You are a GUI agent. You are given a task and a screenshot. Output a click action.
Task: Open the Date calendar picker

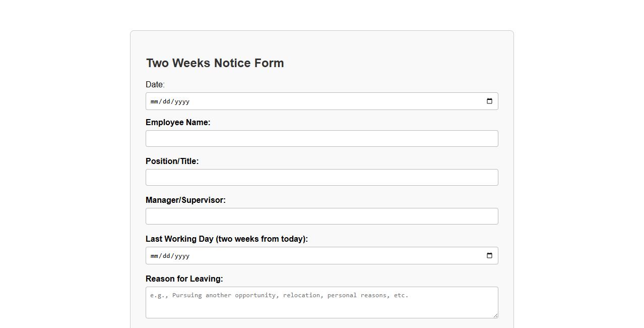click(x=488, y=101)
